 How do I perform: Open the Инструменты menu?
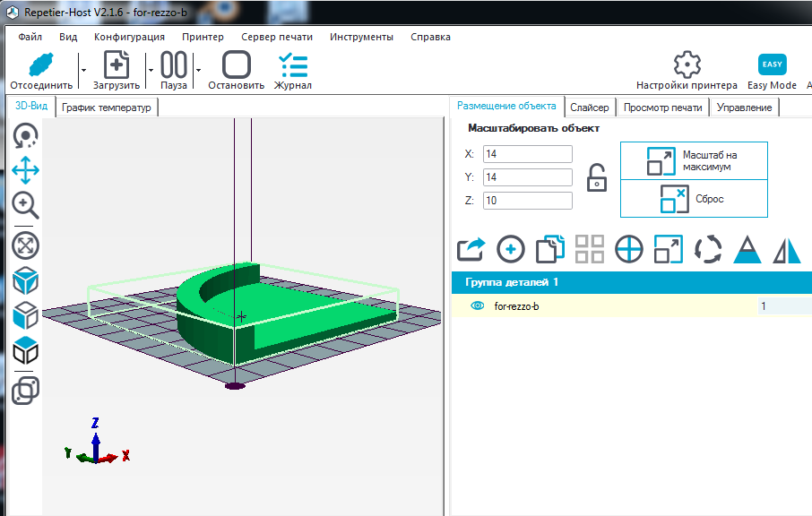[361, 37]
